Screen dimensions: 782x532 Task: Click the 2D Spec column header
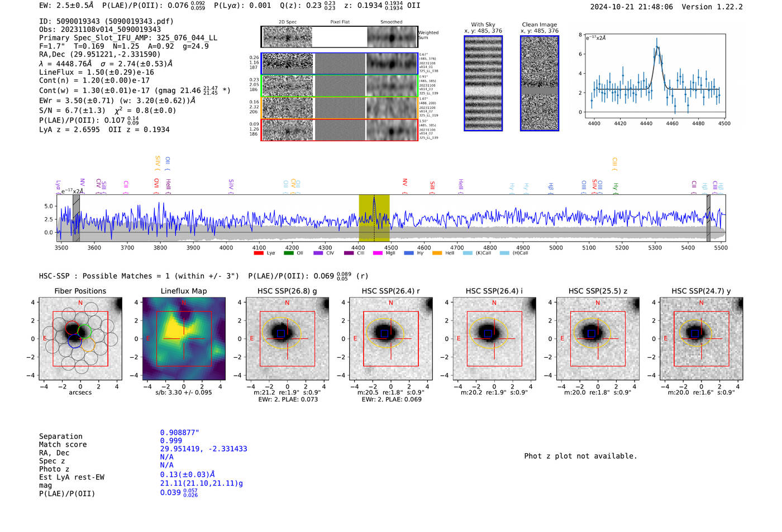(288, 22)
